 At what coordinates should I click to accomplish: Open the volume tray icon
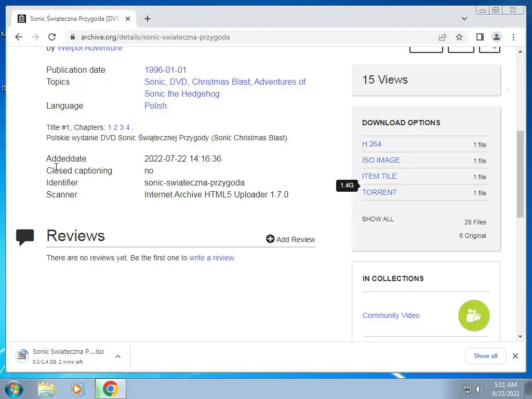480,389
